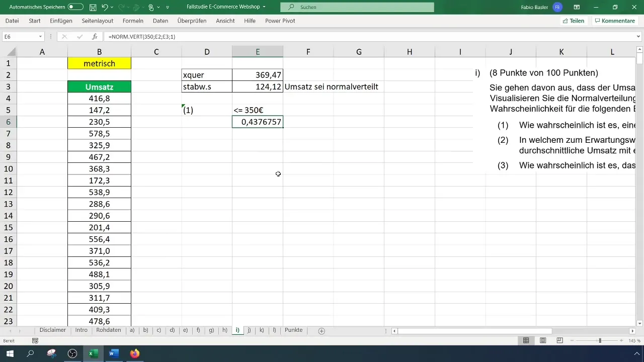The width and height of the screenshot is (644, 362).
Task: Open Windows taskbar search icon
Action: point(30,353)
